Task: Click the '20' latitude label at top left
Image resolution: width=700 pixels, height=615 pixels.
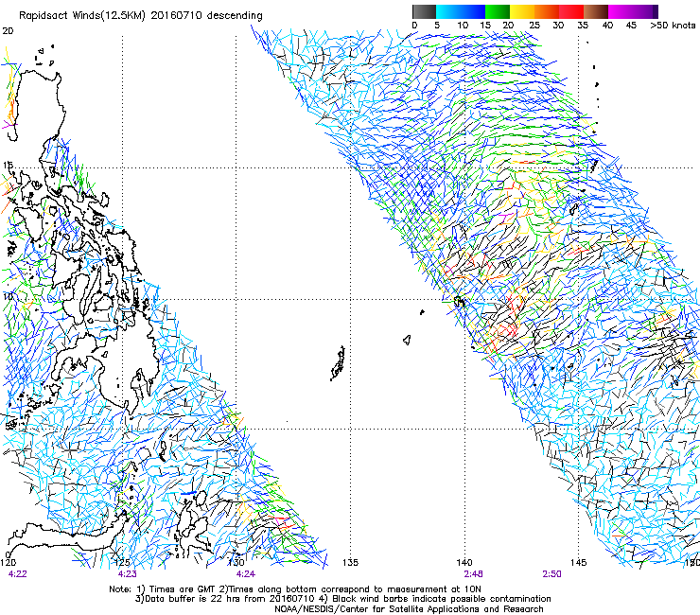Action: 8,31
